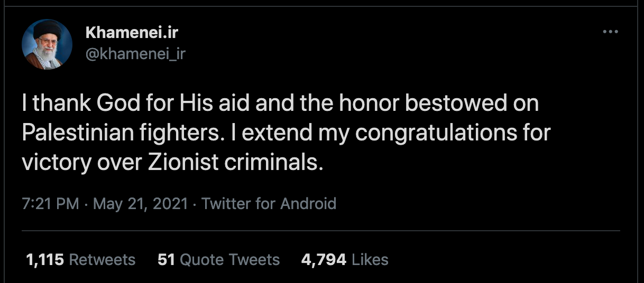Visit the @khamenei_ir handle link

click(x=135, y=53)
